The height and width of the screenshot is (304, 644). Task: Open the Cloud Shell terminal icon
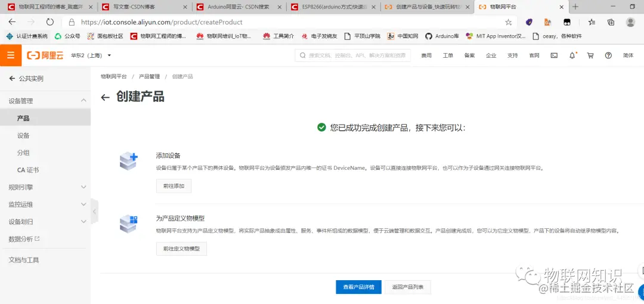pos(554,55)
